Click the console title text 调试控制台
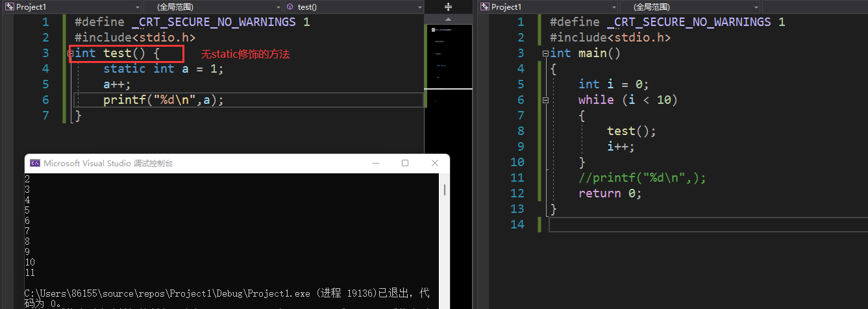The height and width of the screenshot is (309, 868). pyautogui.click(x=153, y=164)
